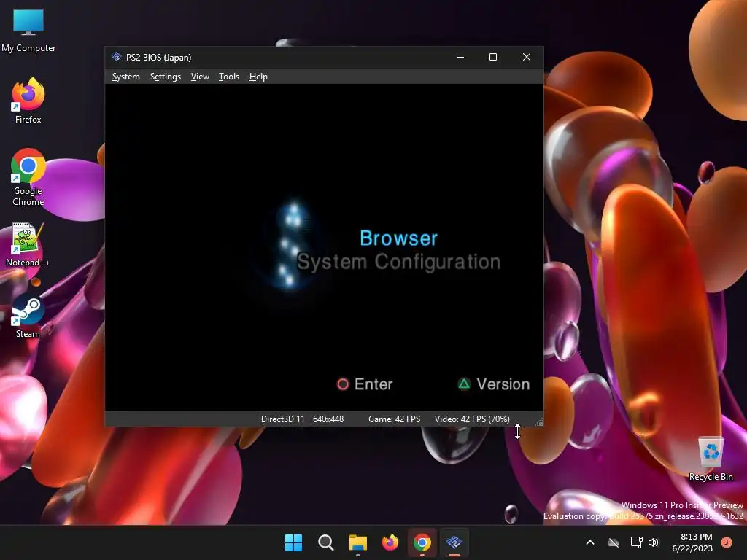Show hidden system tray icons

pos(589,542)
